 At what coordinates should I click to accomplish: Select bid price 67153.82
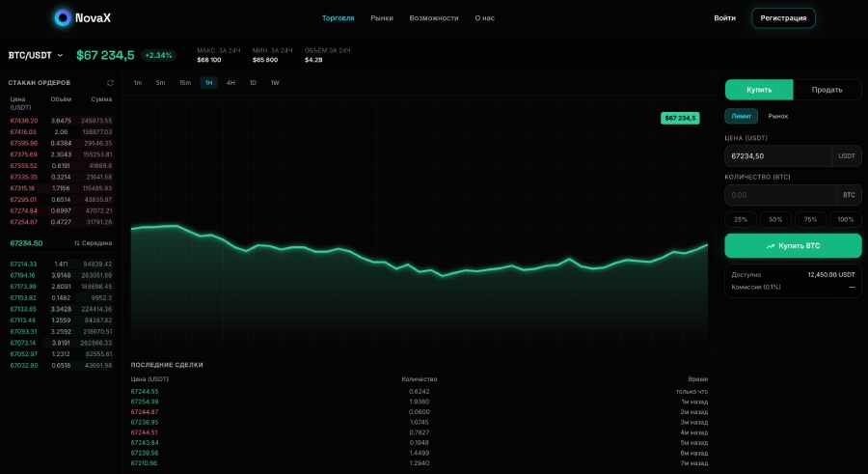(23, 297)
